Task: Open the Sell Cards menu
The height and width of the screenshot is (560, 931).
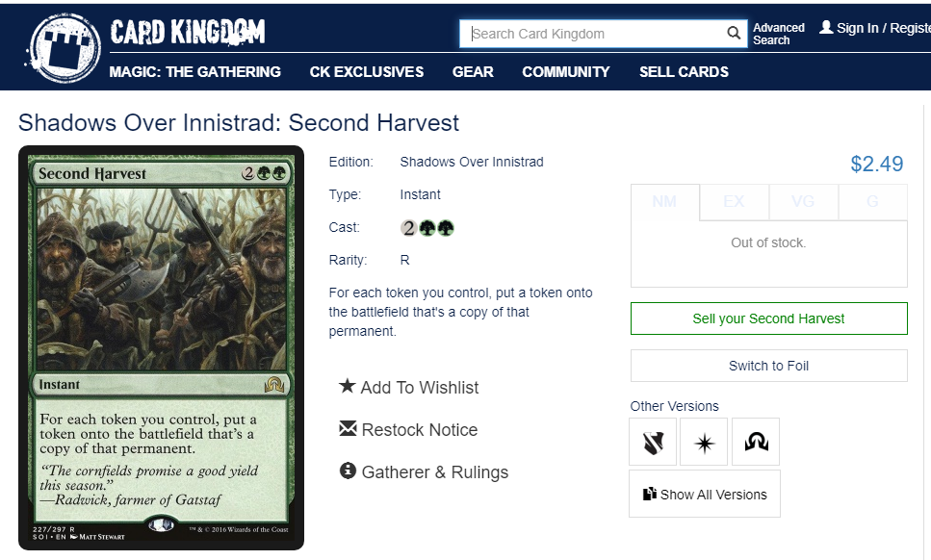Action: (x=684, y=72)
